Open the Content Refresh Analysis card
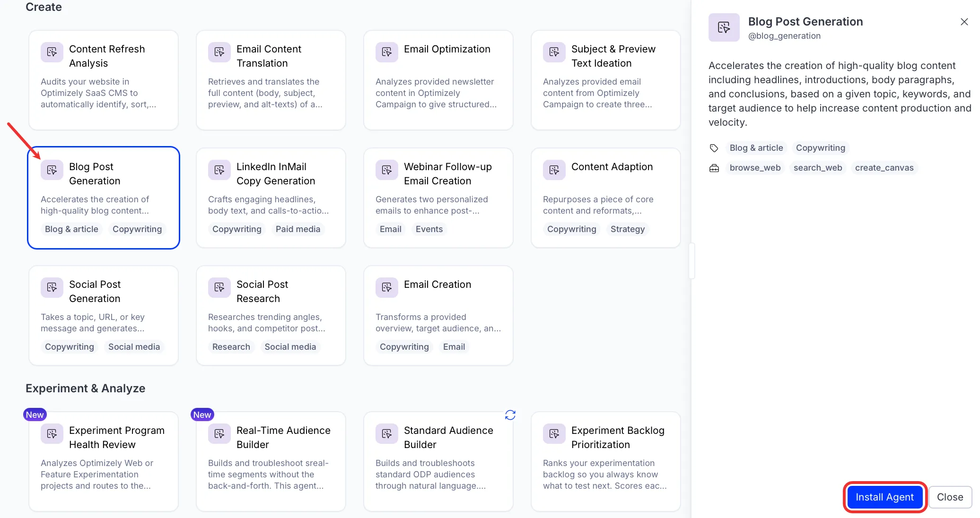Viewport: 980px width, 518px height. pos(104,80)
